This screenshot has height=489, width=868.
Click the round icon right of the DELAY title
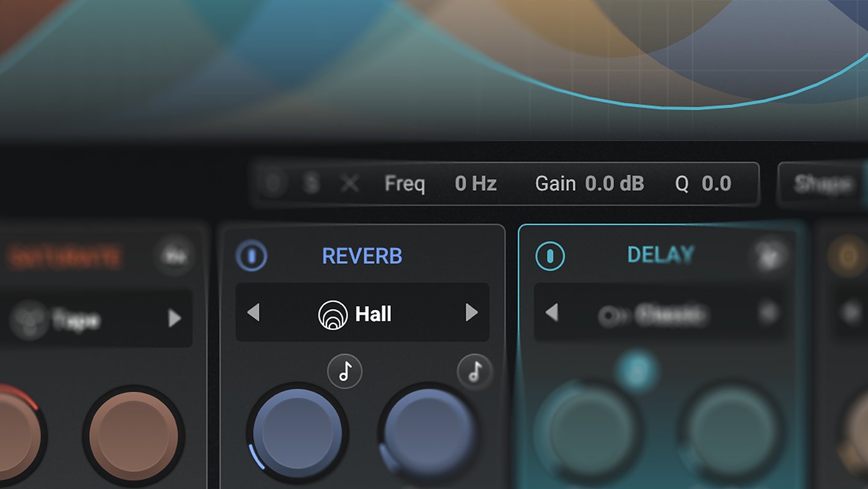[770, 254]
